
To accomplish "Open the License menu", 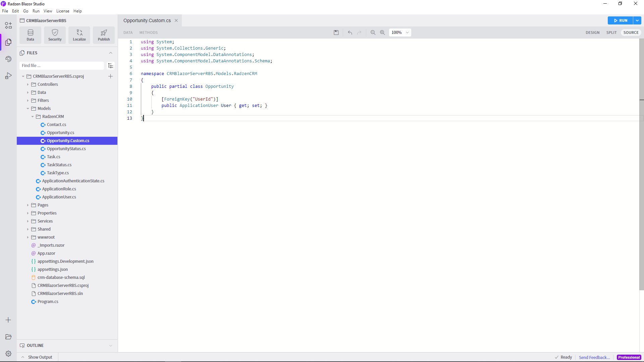I will tap(63, 11).
